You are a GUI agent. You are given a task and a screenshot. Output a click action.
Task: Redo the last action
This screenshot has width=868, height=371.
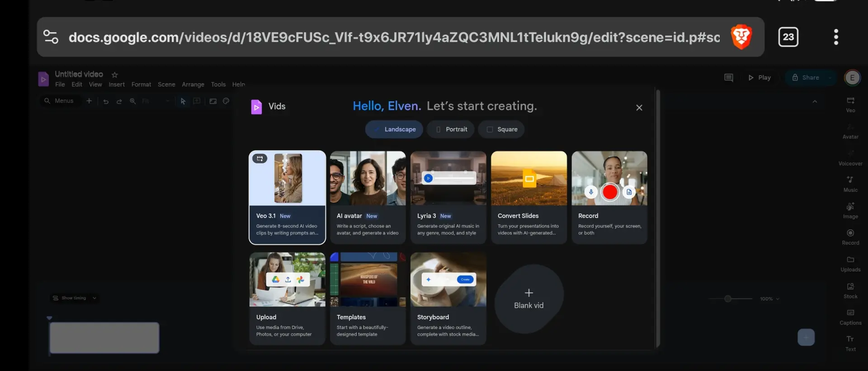(x=119, y=101)
